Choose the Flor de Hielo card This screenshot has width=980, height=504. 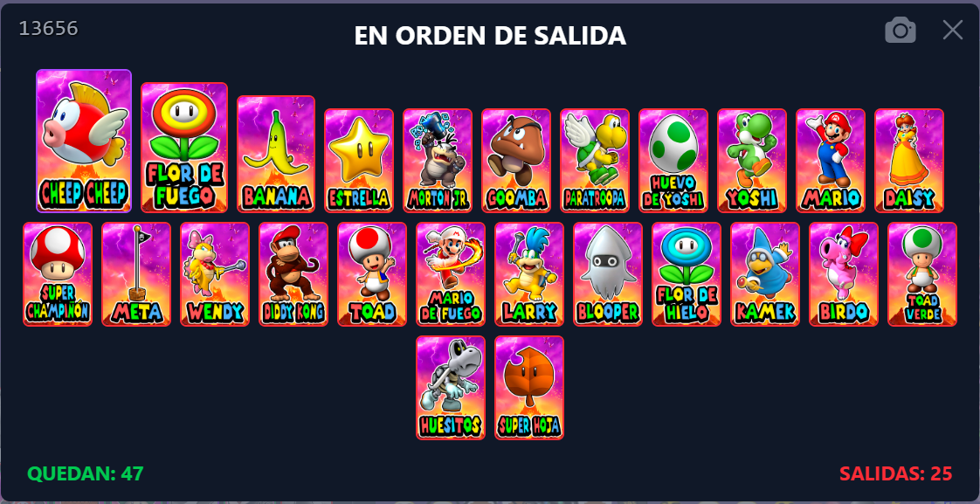tap(687, 274)
